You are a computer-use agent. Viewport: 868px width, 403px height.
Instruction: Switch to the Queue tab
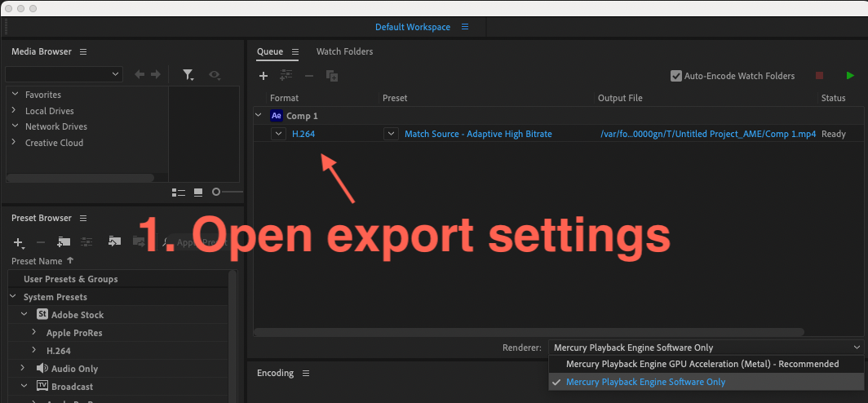[x=269, y=51]
